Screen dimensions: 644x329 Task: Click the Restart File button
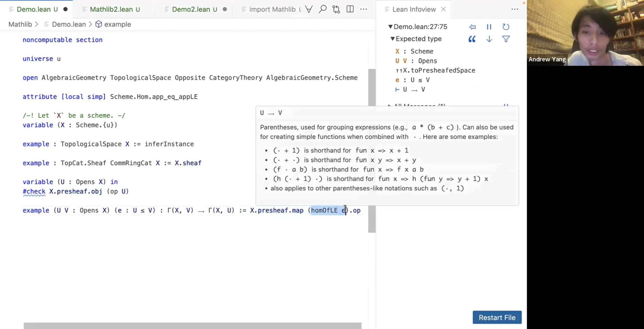[x=497, y=317]
